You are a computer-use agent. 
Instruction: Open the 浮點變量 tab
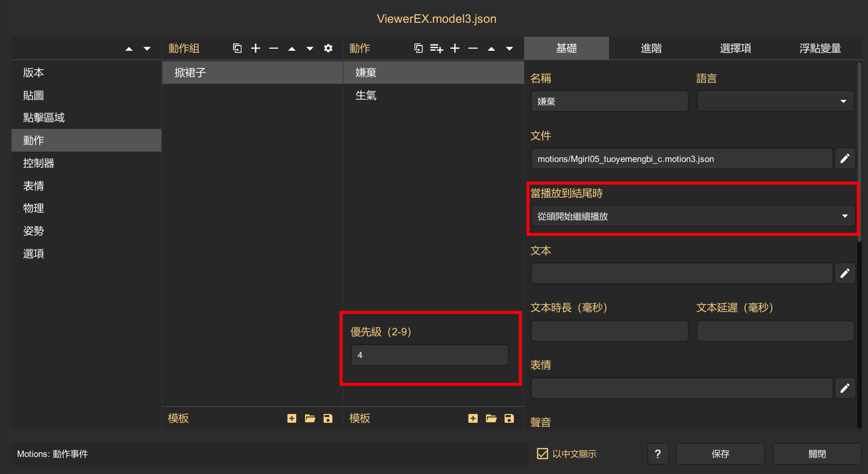[820, 48]
